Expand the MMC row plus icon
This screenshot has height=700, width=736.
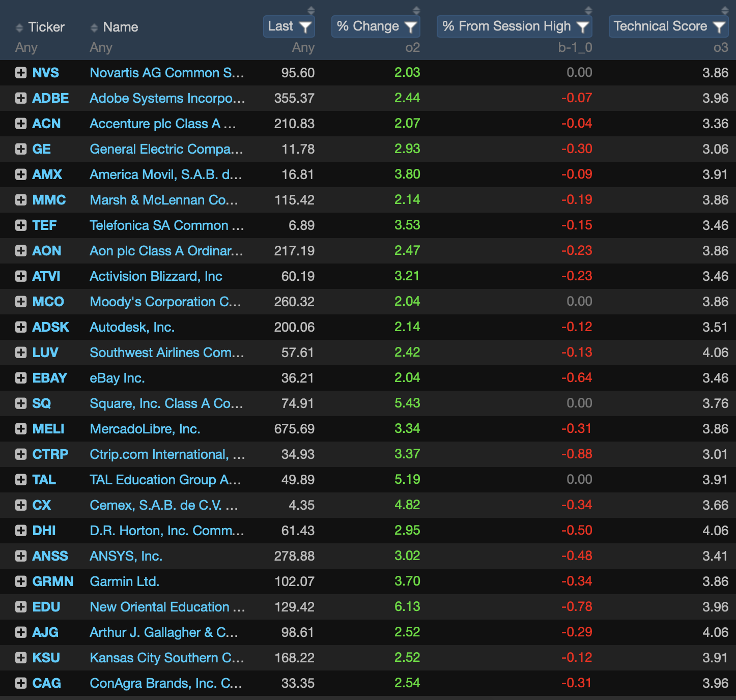click(x=21, y=200)
